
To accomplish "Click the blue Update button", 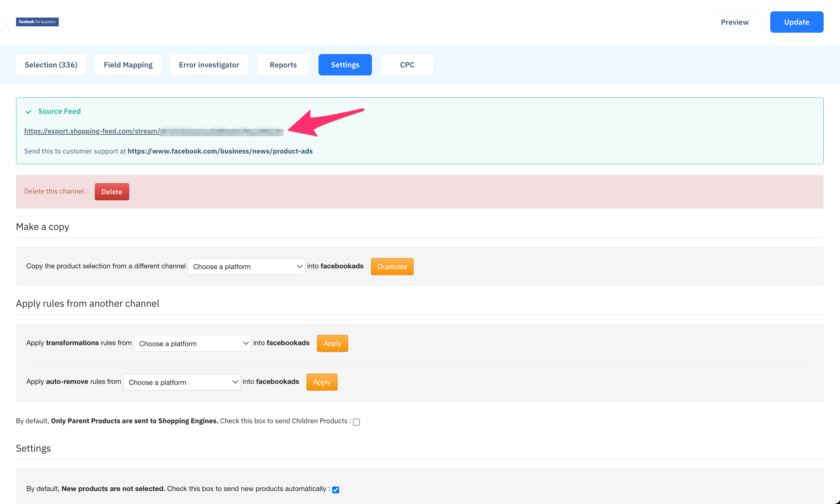I will click(797, 22).
